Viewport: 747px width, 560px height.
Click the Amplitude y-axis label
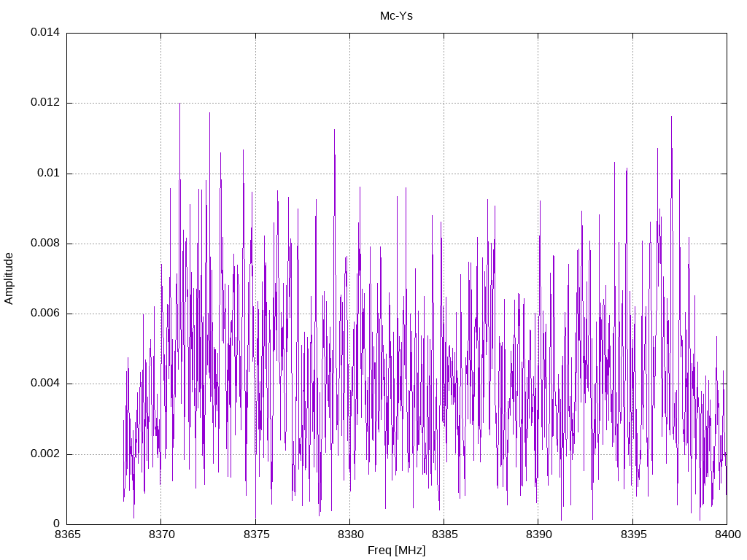(9, 279)
